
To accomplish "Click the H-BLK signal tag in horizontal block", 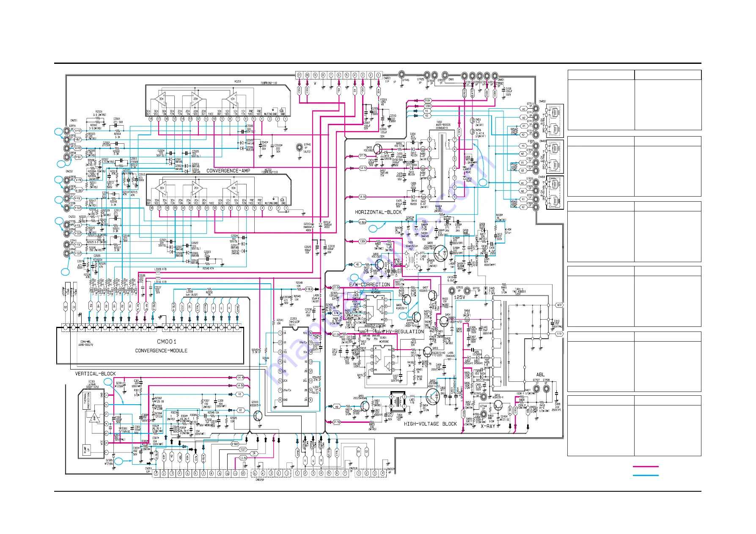I will [363, 222].
